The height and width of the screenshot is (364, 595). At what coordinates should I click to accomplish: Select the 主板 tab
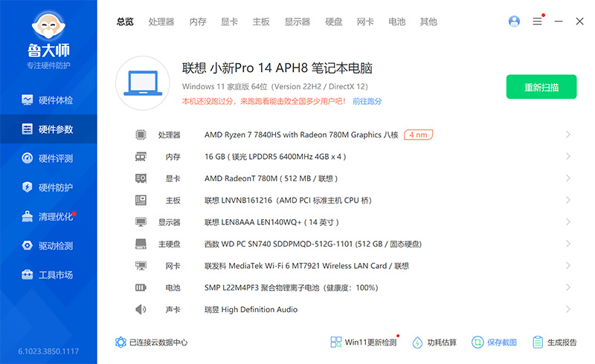click(x=261, y=22)
